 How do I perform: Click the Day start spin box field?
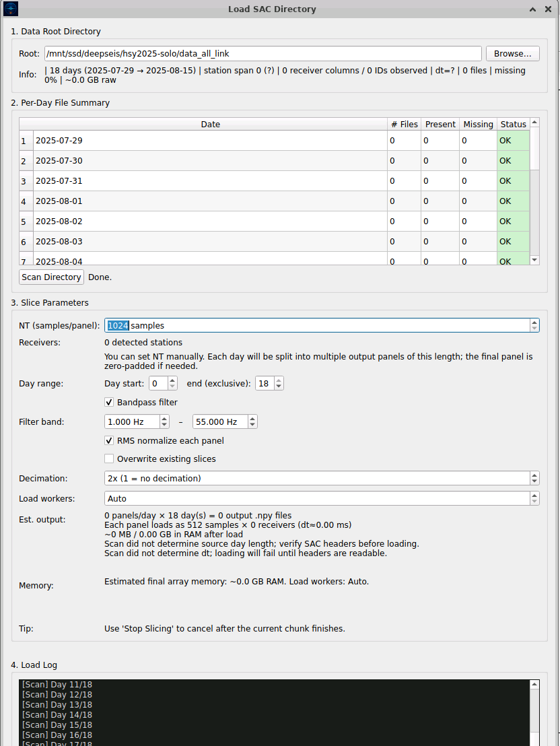pyautogui.click(x=158, y=384)
